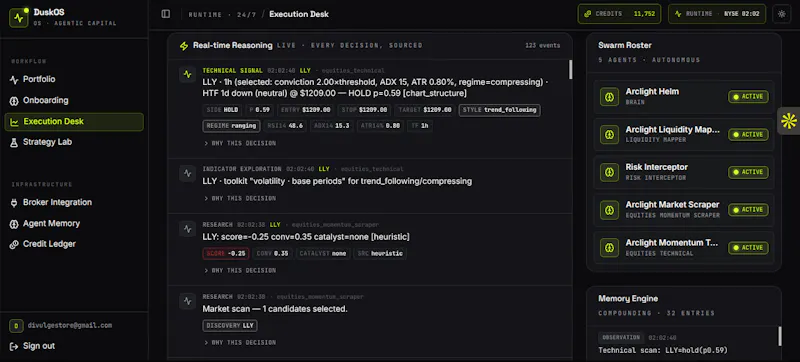Click the Broker Integration plug icon
This screenshot has height=362, width=800.
14,202
